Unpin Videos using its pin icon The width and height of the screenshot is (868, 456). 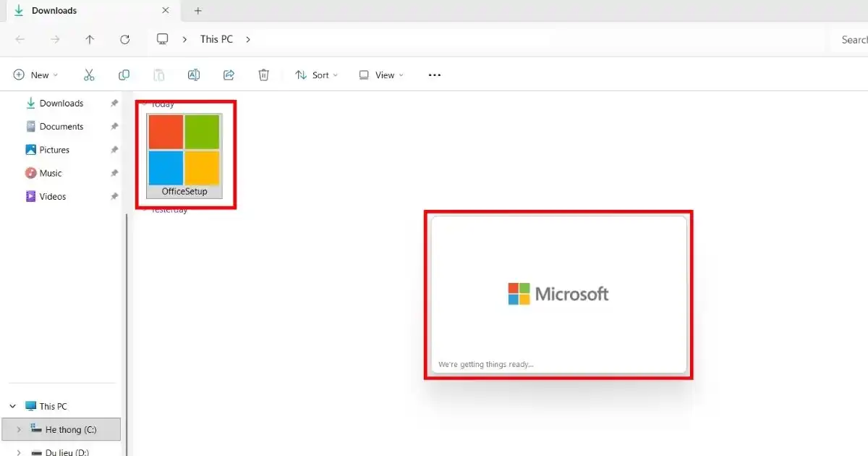tap(114, 196)
